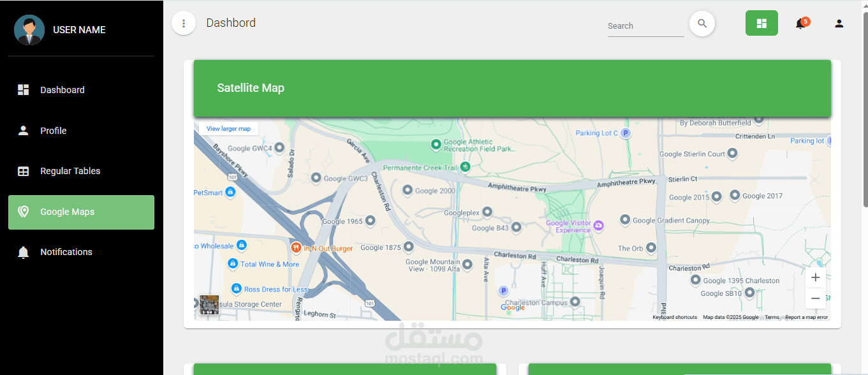Zoom out on the map

point(815,298)
